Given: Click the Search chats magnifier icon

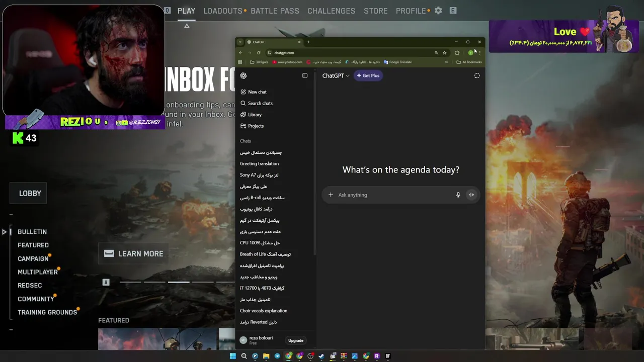Looking at the screenshot, I should [244, 103].
